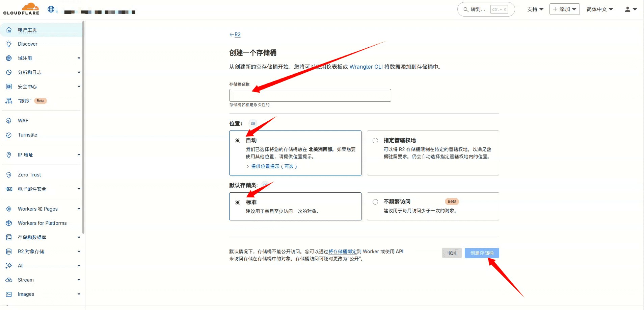Click the Workers for Platforms cube icon
This screenshot has height=310, width=644.
(9, 223)
